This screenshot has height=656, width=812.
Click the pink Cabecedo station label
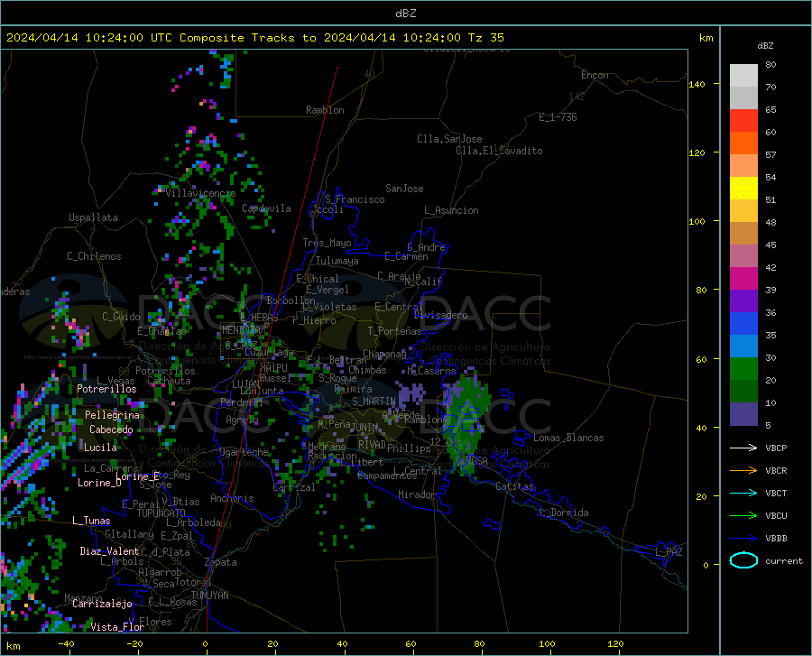point(111,430)
